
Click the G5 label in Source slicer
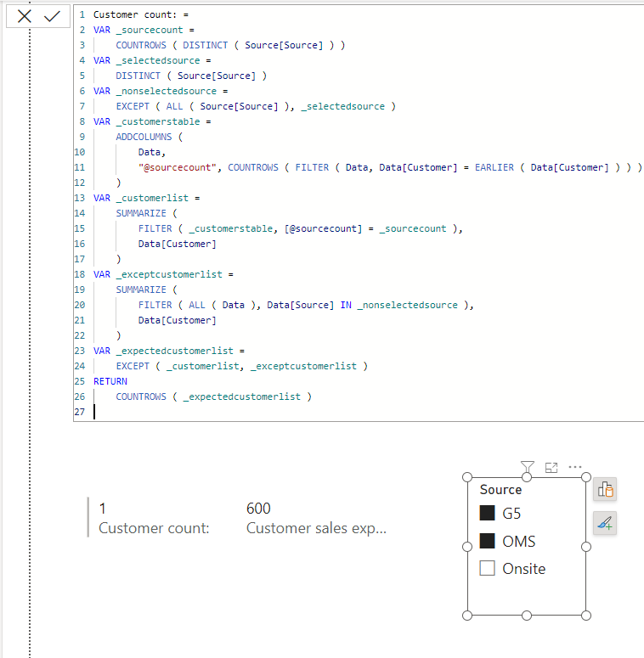(511, 513)
